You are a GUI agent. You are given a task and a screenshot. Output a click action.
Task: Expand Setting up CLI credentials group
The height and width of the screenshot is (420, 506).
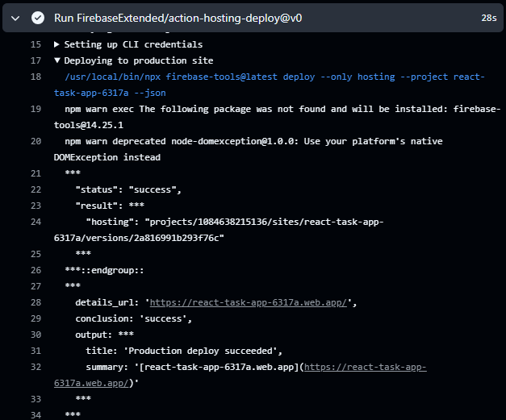tap(56, 44)
